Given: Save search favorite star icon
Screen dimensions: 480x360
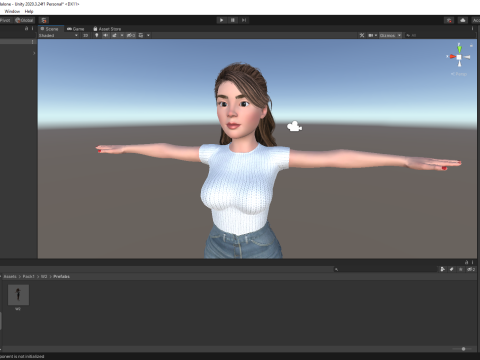Looking at the screenshot, I should [x=461, y=269].
